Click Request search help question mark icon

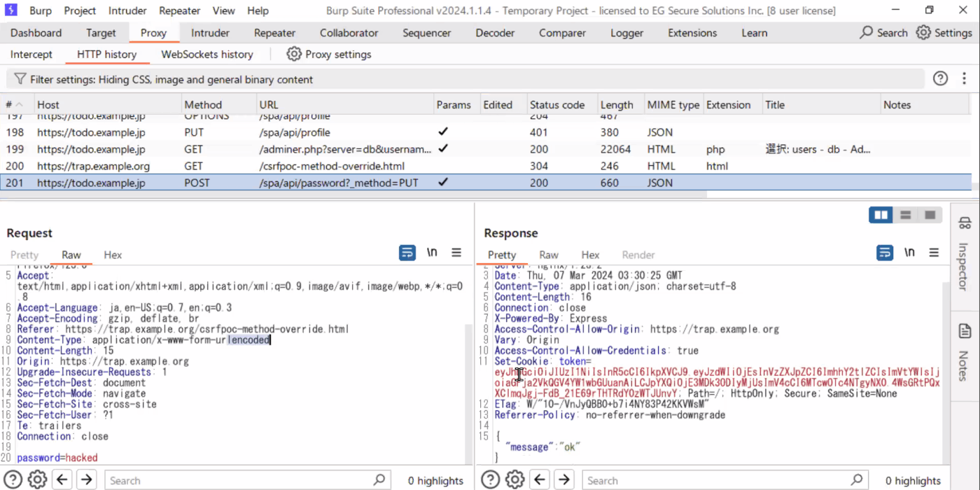13,479
